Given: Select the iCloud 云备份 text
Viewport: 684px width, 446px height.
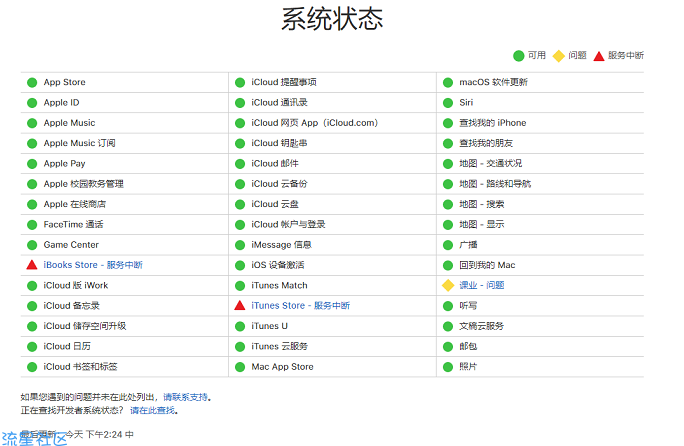Looking at the screenshot, I should point(280,184).
